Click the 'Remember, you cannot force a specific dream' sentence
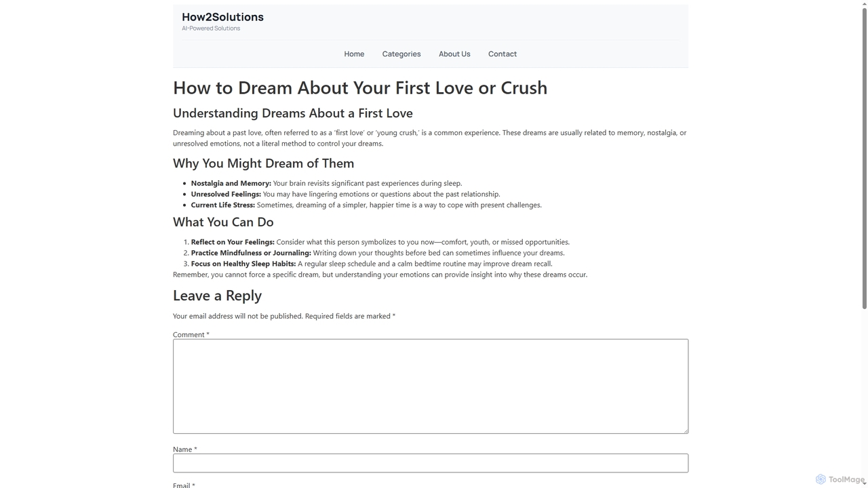 point(380,274)
